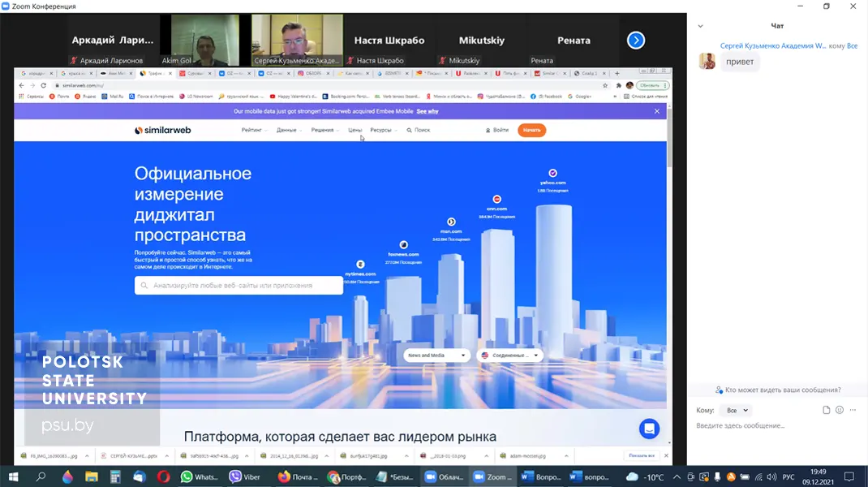This screenshot has width=868, height=487.
Task: Click the 'Обновить' browser update button
Action: pyautogui.click(x=652, y=85)
